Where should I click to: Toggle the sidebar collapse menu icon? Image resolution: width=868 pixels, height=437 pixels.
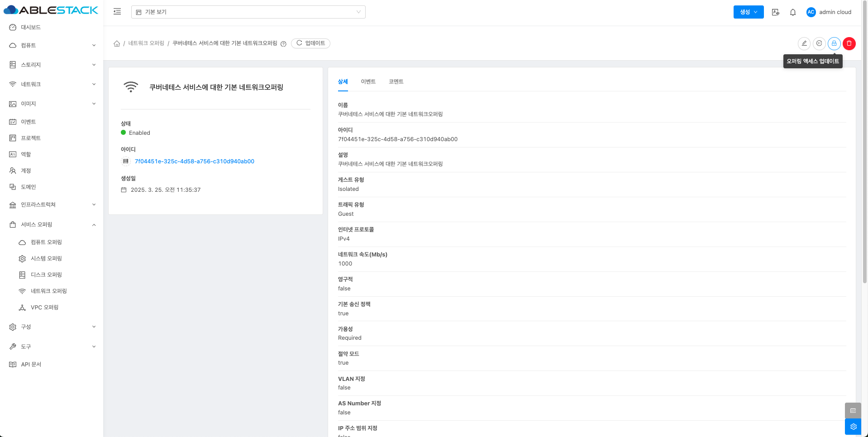[x=117, y=12]
